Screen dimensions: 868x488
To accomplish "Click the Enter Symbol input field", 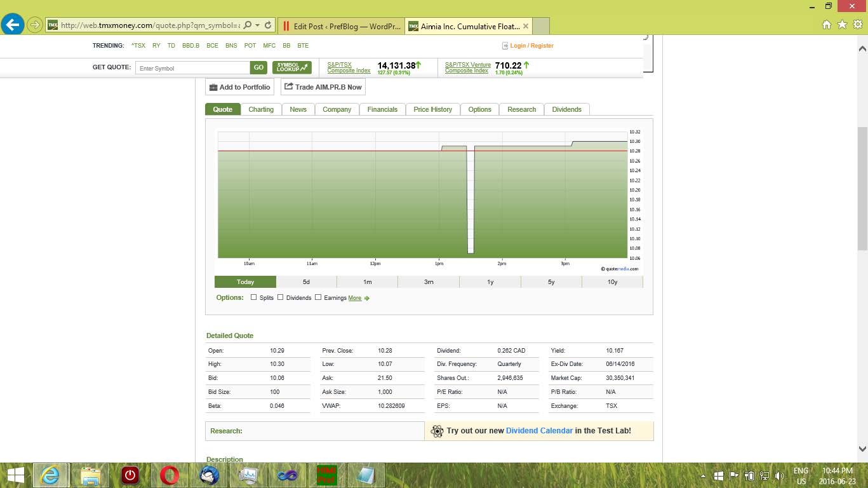I will point(192,68).
